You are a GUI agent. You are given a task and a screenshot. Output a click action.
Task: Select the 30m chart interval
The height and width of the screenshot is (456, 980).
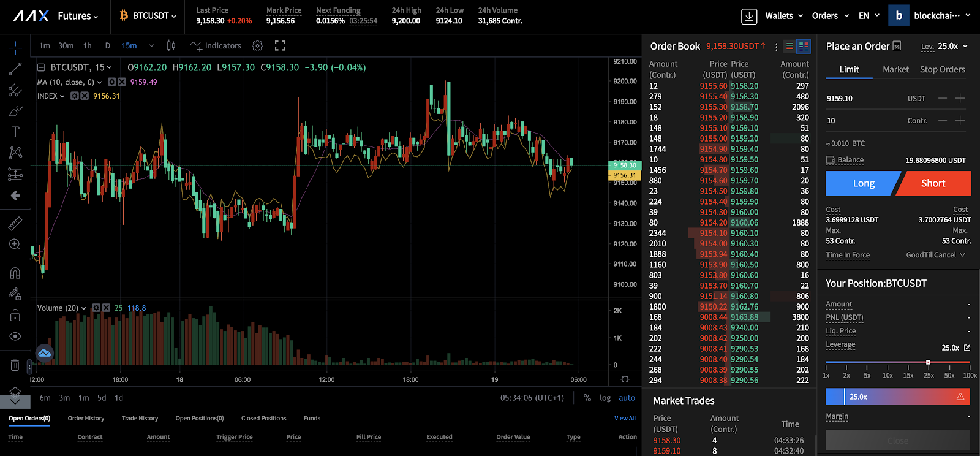click(66, 46)
